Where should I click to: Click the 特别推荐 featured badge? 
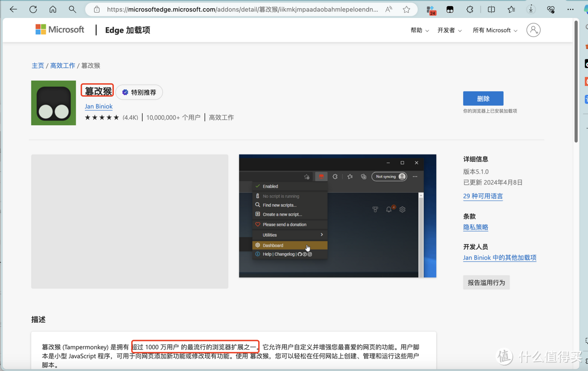[x=139, y=92]
